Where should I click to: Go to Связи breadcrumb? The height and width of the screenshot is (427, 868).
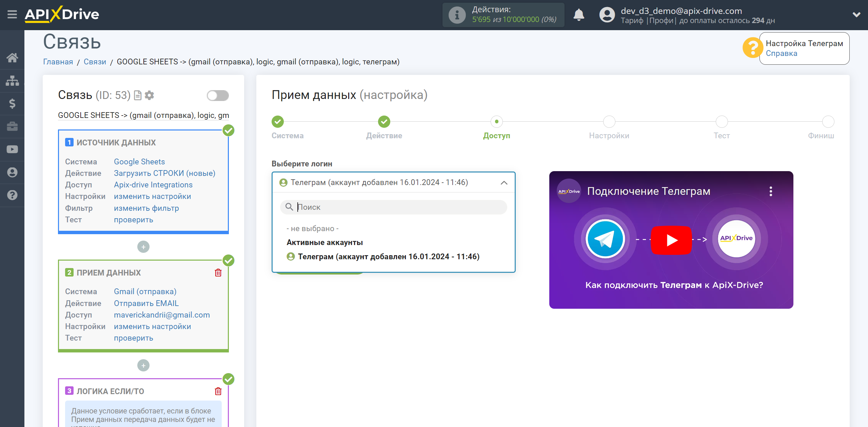point(95,62)
